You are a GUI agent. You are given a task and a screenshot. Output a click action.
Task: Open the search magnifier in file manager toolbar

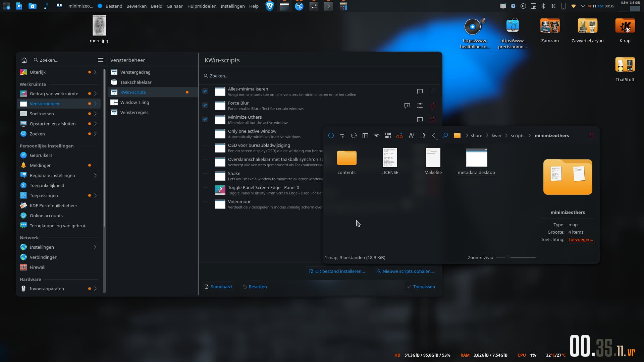coord(445,135)
